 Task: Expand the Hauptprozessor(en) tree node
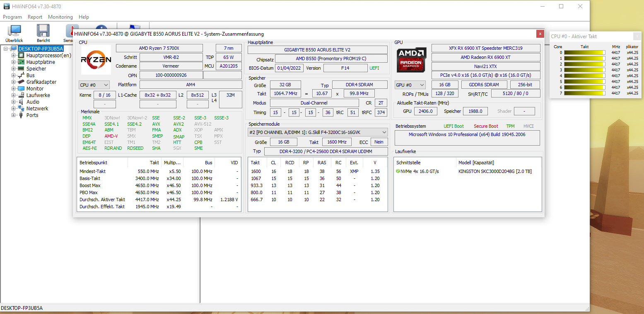point(14,55)
